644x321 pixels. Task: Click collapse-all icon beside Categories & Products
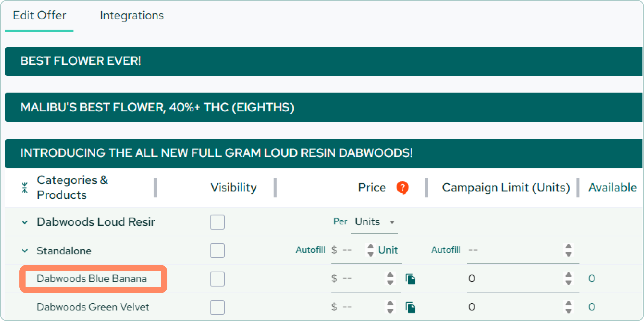[24, 188]
